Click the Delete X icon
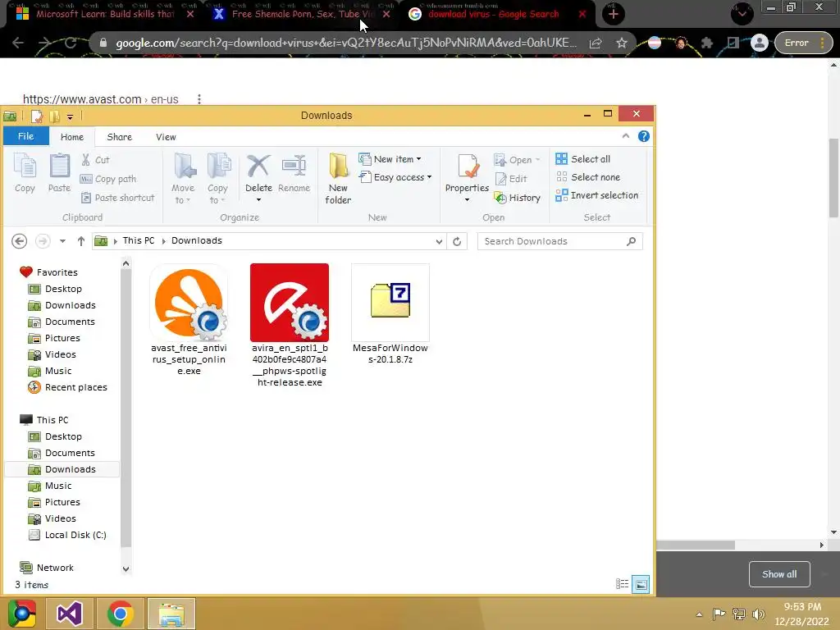840x630 pixels. tap(258, 167)
